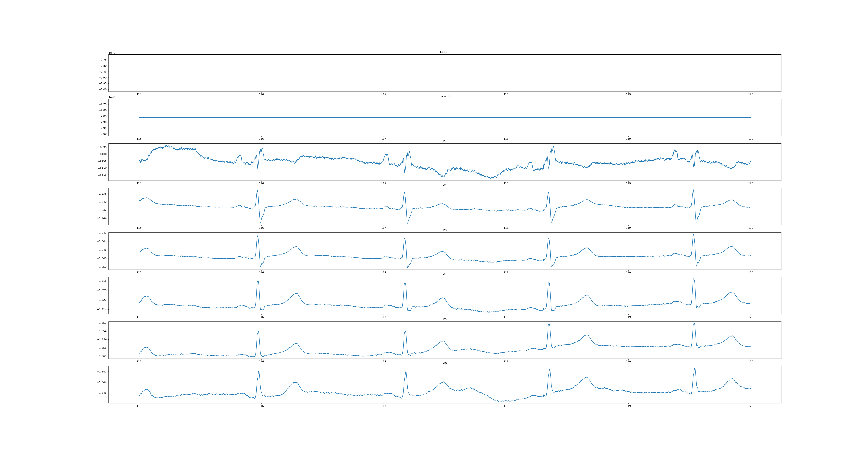Click the first R-peak in the V4 trace
The height and width of the screenshot is (453, 868).
tap(258, 281)
